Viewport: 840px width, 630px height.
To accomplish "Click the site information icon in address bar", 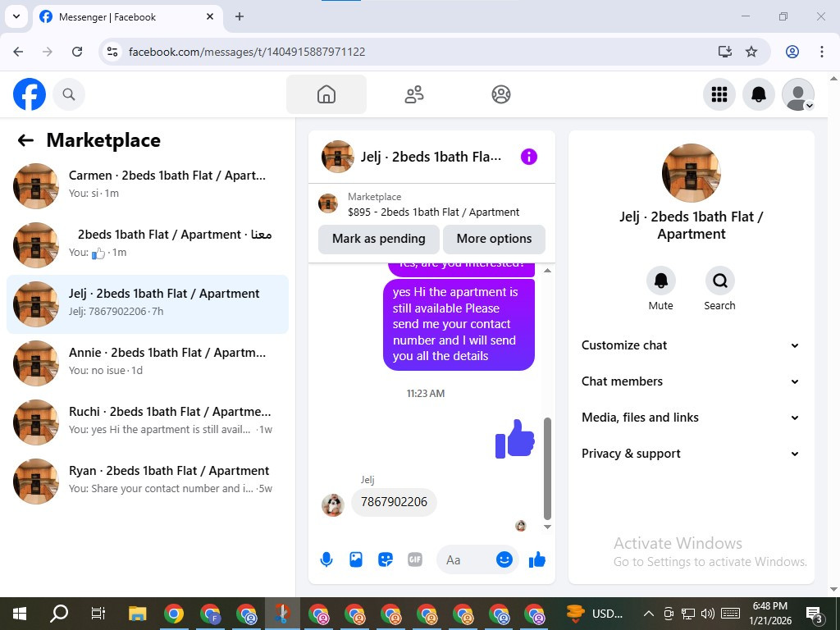I will tap(112, 52).
